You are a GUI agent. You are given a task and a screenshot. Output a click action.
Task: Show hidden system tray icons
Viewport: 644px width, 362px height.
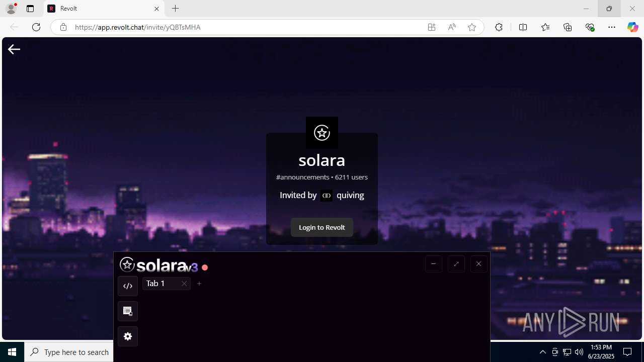542,352
